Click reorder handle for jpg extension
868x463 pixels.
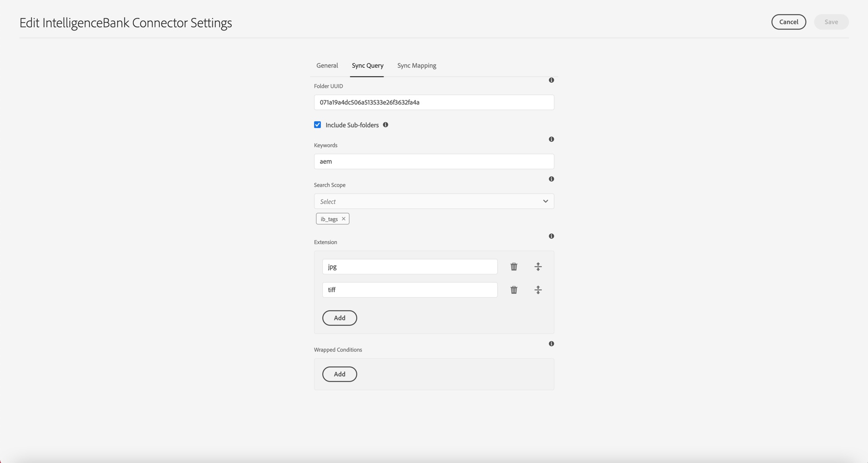pos(538,267)
